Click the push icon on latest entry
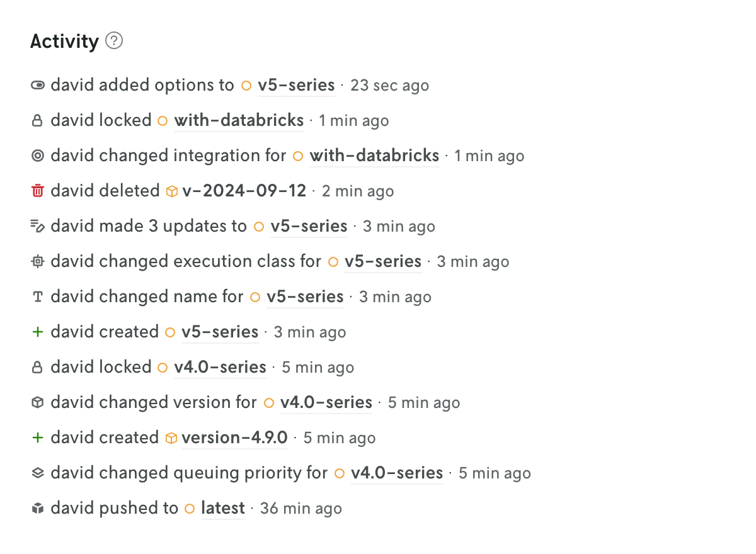 [37, 508]
